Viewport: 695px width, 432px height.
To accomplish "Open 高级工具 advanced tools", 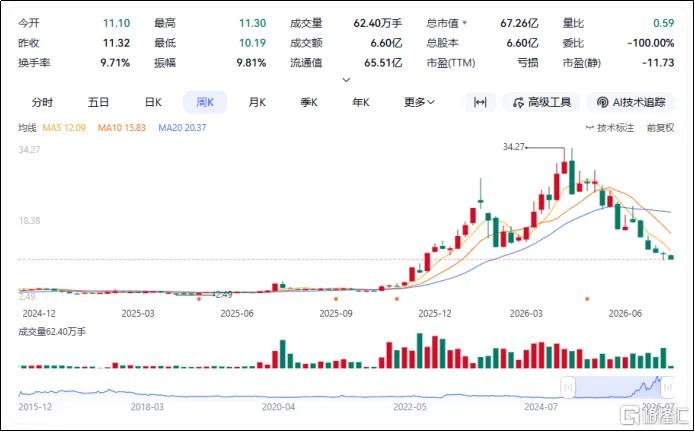I will [541, 103].
